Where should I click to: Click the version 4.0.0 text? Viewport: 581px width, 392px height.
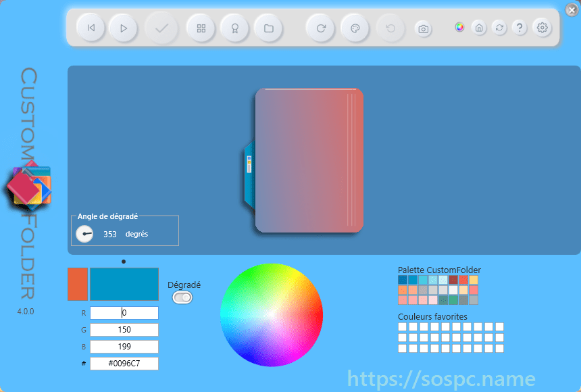pos(26,312)
